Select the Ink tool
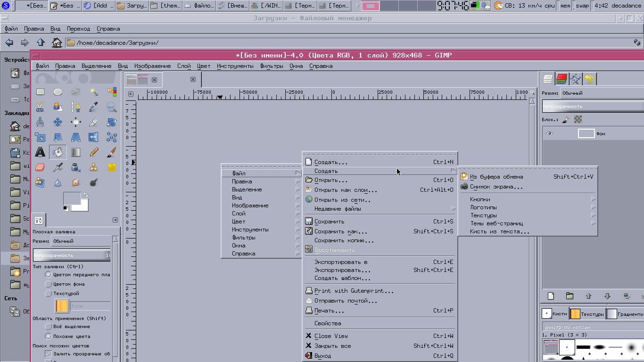 [76, 167]
